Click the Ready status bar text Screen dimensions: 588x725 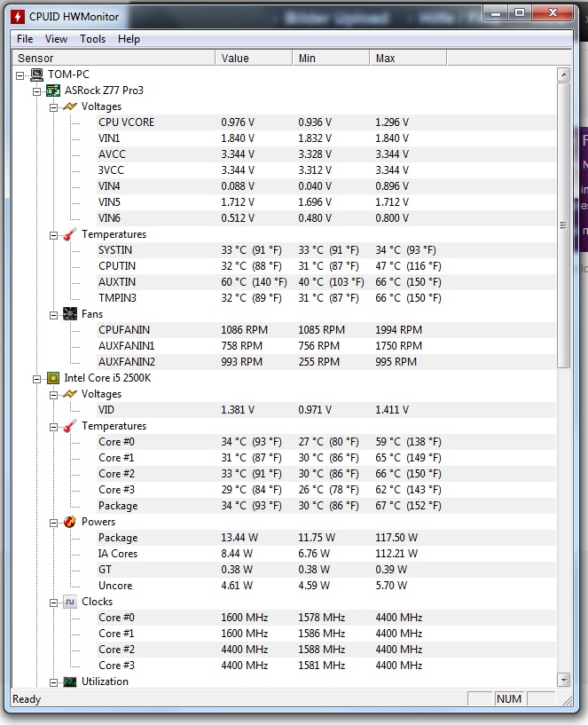pos(27,699)
